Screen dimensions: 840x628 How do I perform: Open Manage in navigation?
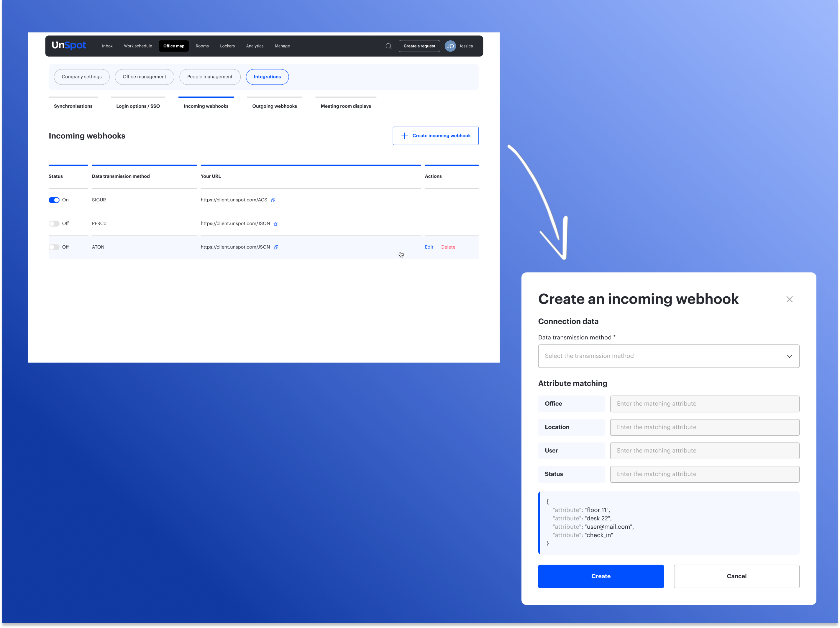[x=282, y=46]
